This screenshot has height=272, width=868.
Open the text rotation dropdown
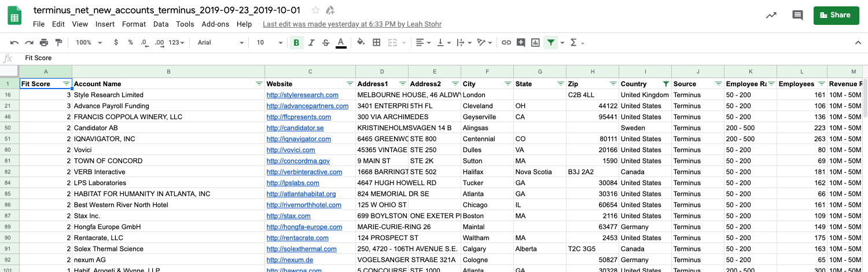coord(484,42)
